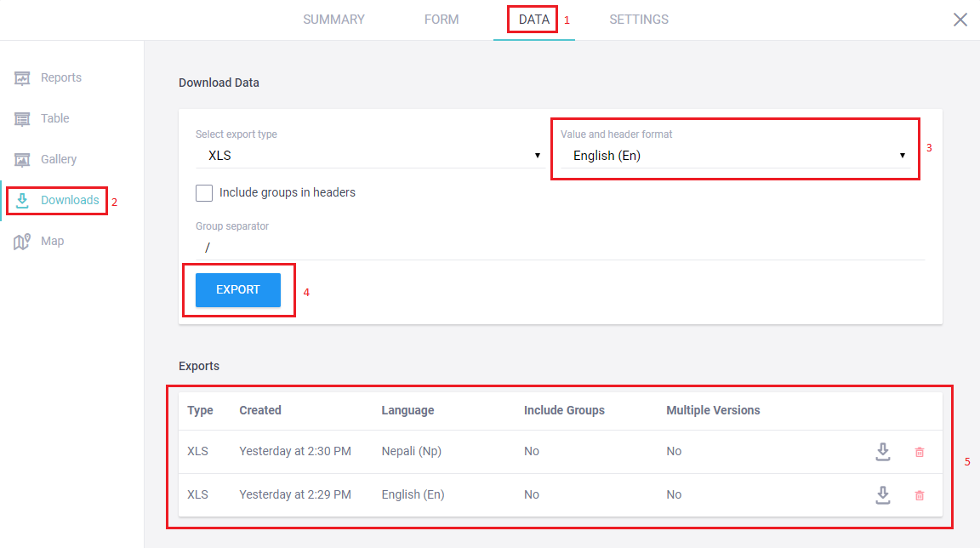This screenshot has height=548, width=980.
Task: Click the Created column header
Action: [x=260, y=410]
